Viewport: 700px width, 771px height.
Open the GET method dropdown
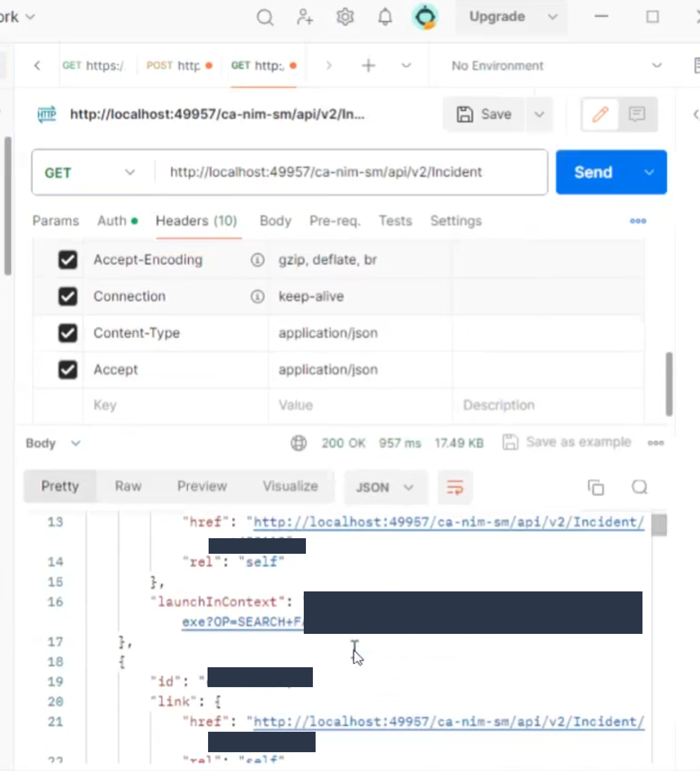pos(90,173)
